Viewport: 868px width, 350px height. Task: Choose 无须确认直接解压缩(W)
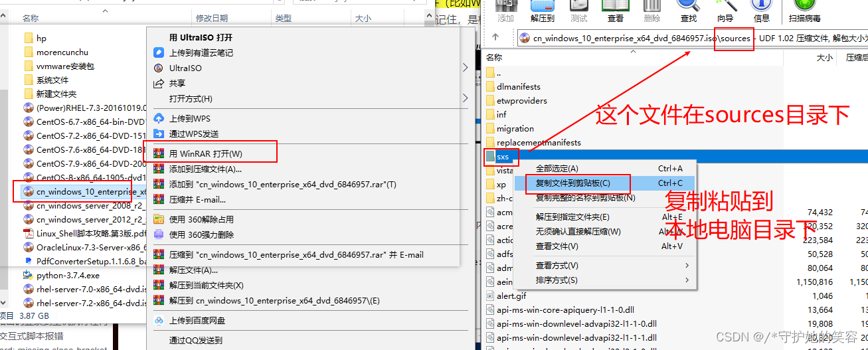(578, 232)
